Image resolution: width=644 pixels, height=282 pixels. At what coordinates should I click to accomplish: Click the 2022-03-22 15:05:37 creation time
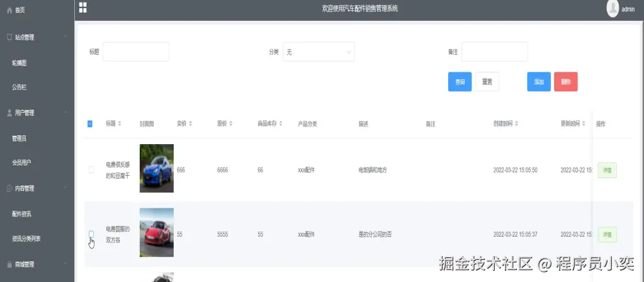tap(515, 234)
